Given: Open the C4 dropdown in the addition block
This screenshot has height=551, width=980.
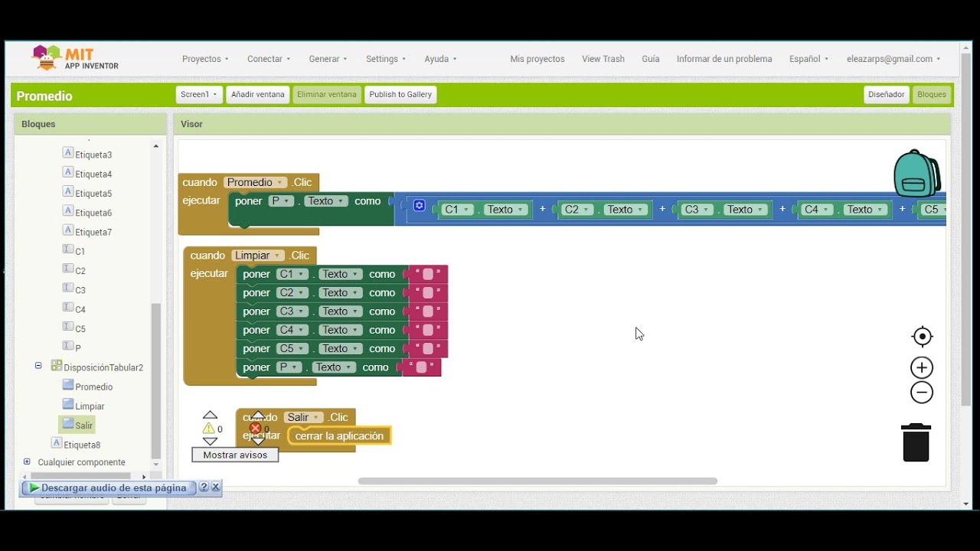Looking at the screenshot, I should click(x=817, y=210).
